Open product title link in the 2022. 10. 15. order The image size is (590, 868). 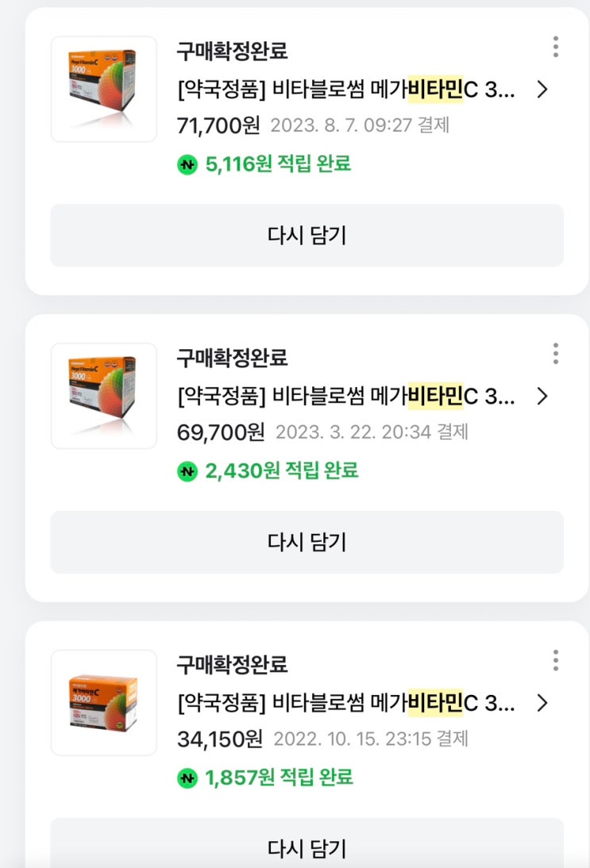coord(346,703)
